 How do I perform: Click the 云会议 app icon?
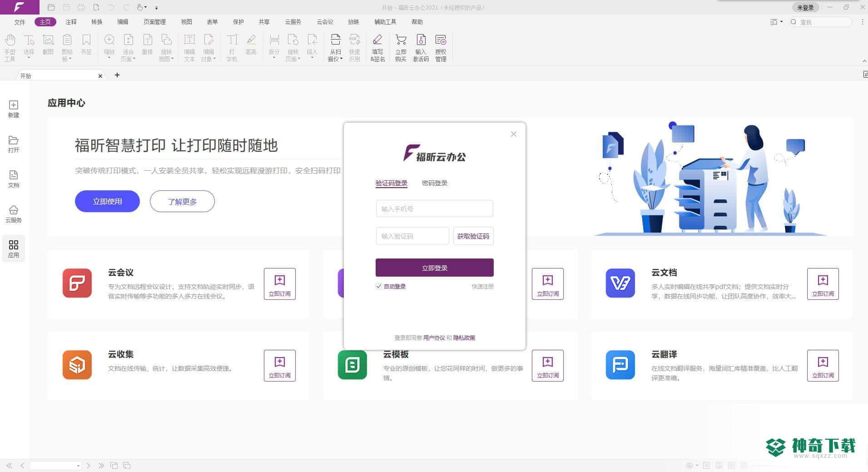tap(77, 283)
